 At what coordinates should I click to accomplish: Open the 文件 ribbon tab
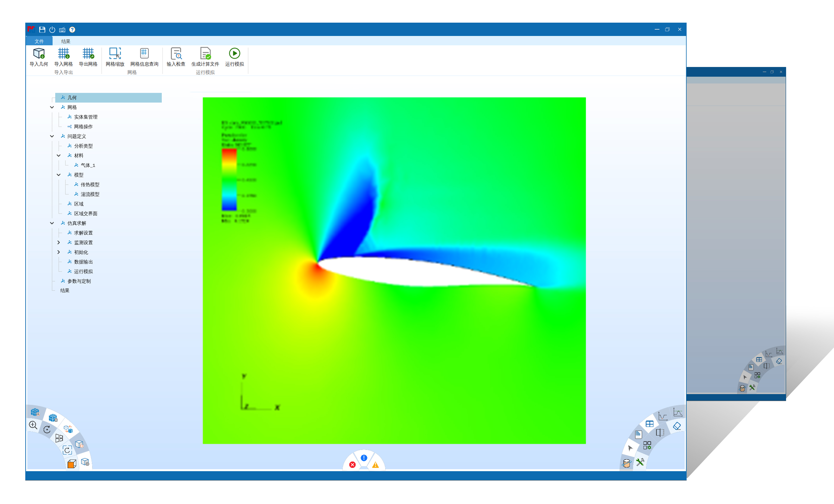pos(39,41)
